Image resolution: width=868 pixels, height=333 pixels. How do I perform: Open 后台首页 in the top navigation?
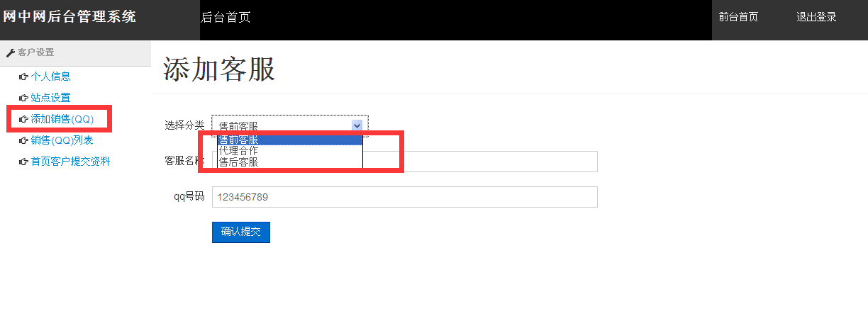point(226,18)
